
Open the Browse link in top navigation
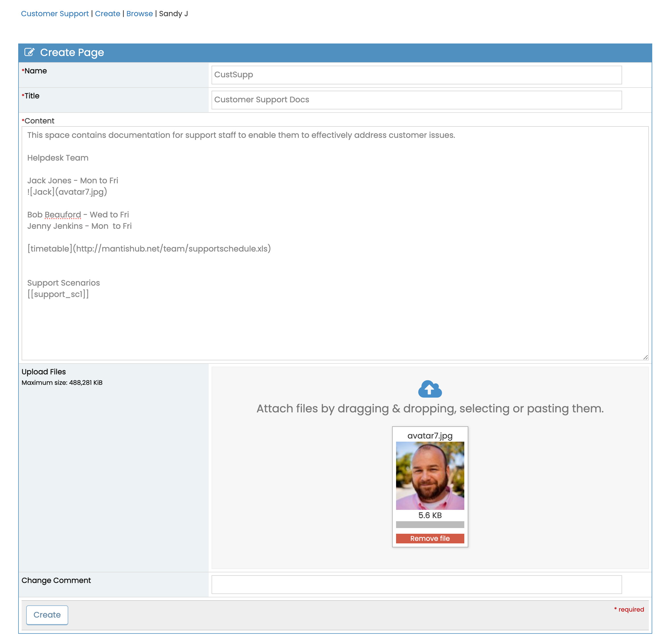[x=140, y=14]
